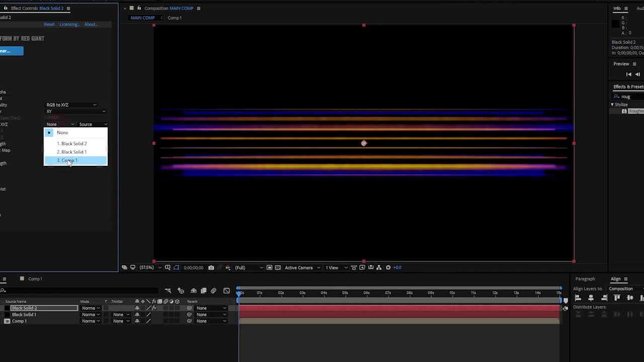Open the RGB to XYZ functionality dropdown

[71, 105]
